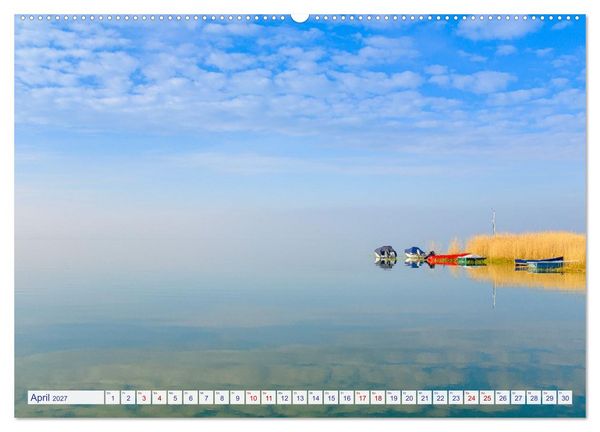Choose day 5 in the date row
Screen dimensions: 600x432
pos(175,397)
